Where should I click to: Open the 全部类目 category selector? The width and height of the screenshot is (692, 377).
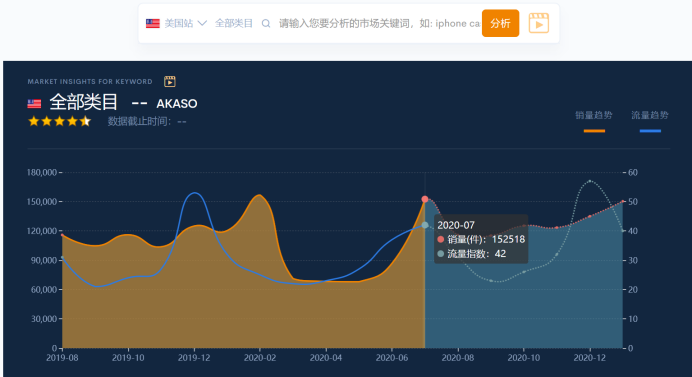tap(234, 23)
